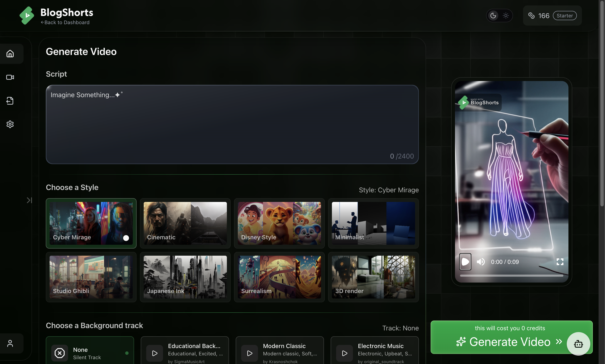This screenshot has height=364, width=605.
Task: Switch to light mode sun icon
Action: coord(506,16)
